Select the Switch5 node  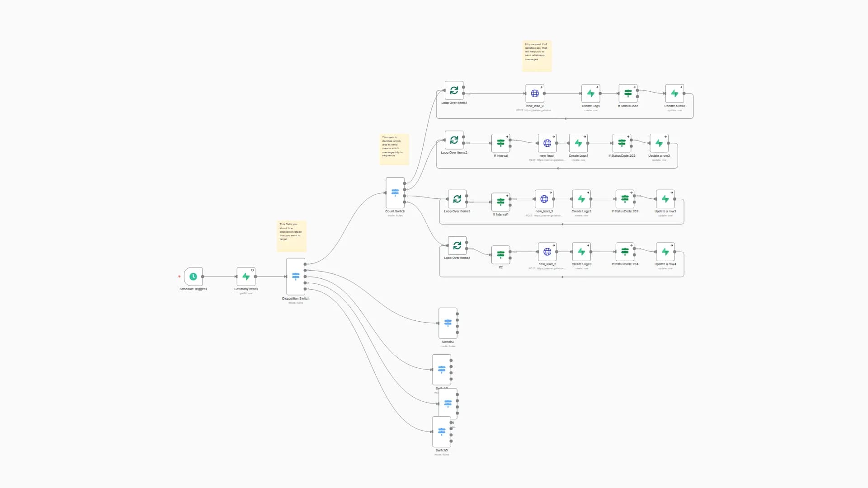(442, 432)
